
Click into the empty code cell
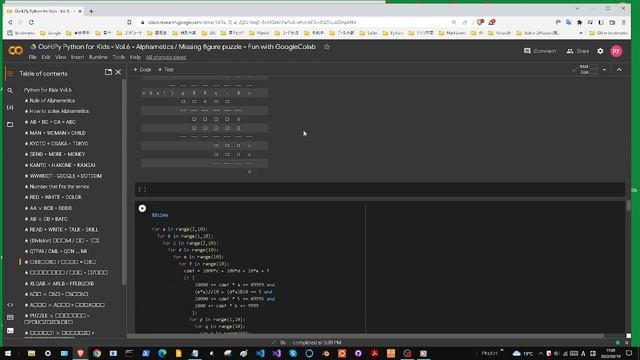tap(380, 190)
